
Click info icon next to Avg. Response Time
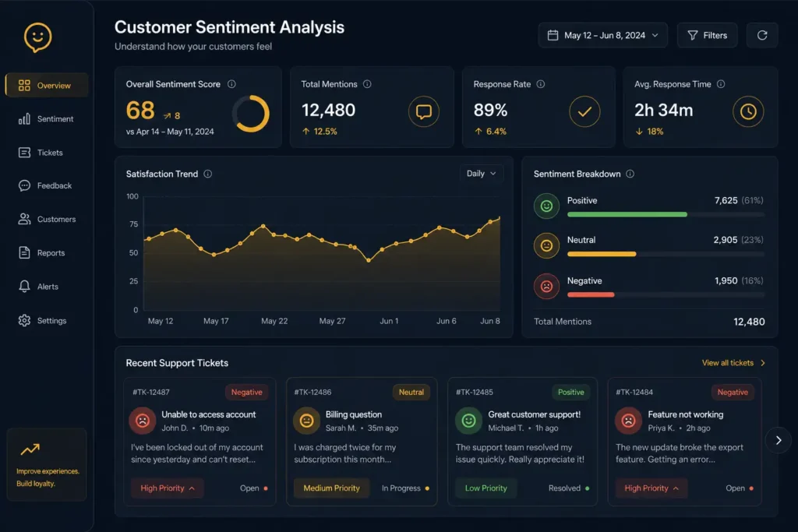(x=721, y=84)
